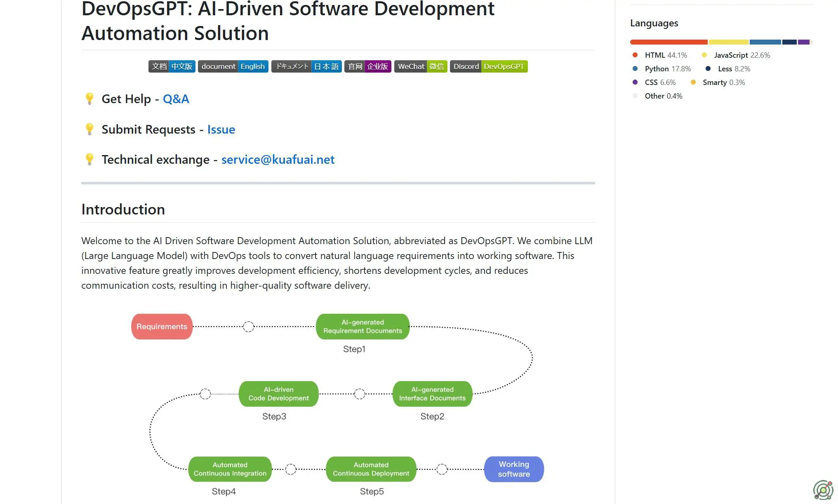Click the Languages sidebar heading
This screenshot has width=838, height=504.
click(654, 24)
